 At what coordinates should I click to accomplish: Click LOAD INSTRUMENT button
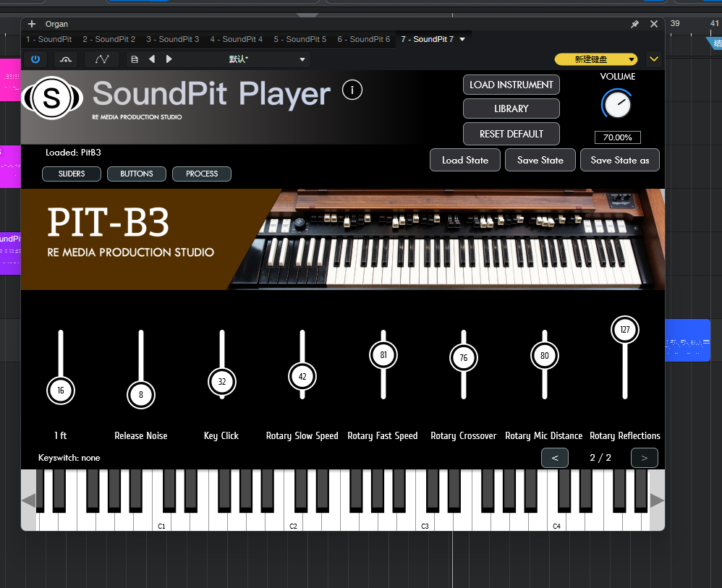(511, 85)
